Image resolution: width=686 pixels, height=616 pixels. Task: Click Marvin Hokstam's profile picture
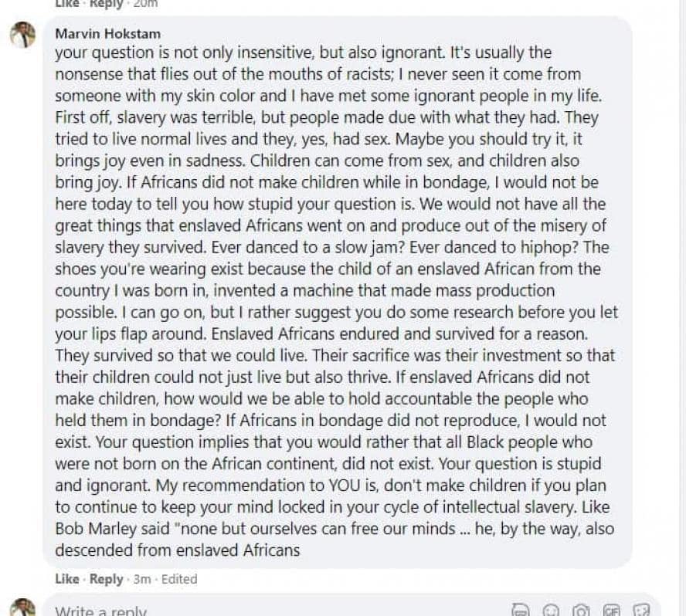(x=23, y=36)
